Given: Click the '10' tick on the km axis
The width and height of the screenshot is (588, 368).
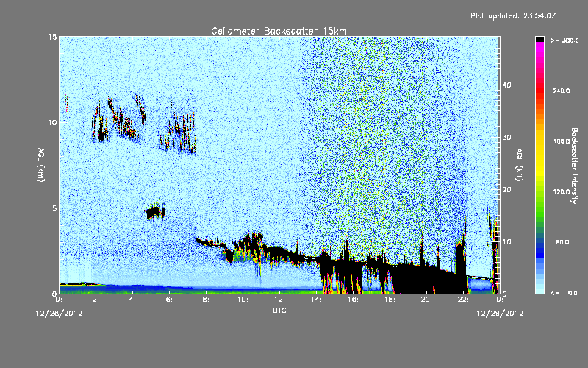Looking at the screenshot, I should tap(52, 122).
